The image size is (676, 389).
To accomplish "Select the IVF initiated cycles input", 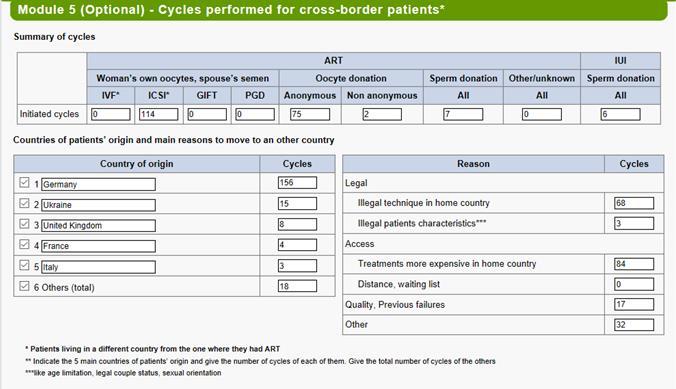I will (111, 114).
